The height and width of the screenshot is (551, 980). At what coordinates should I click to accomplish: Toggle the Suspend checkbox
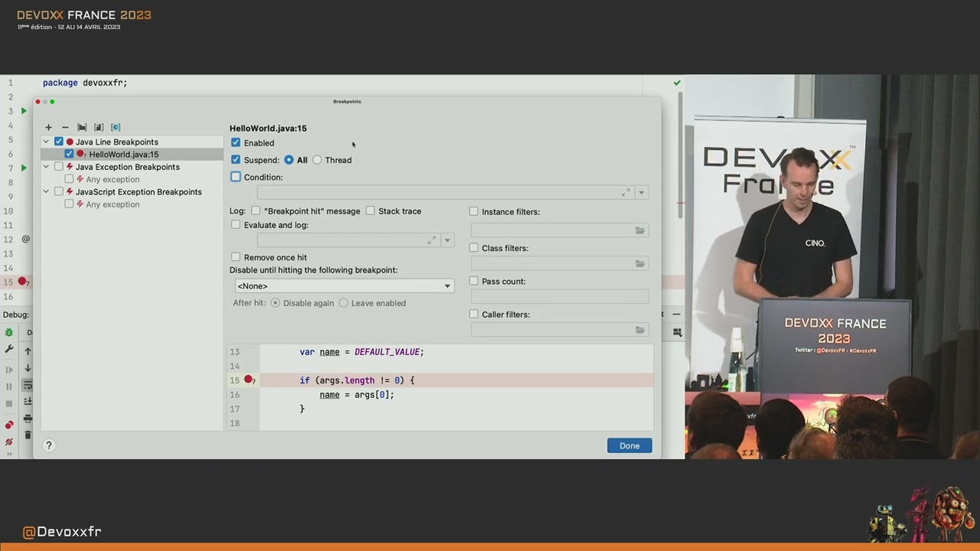click(236, 160)
